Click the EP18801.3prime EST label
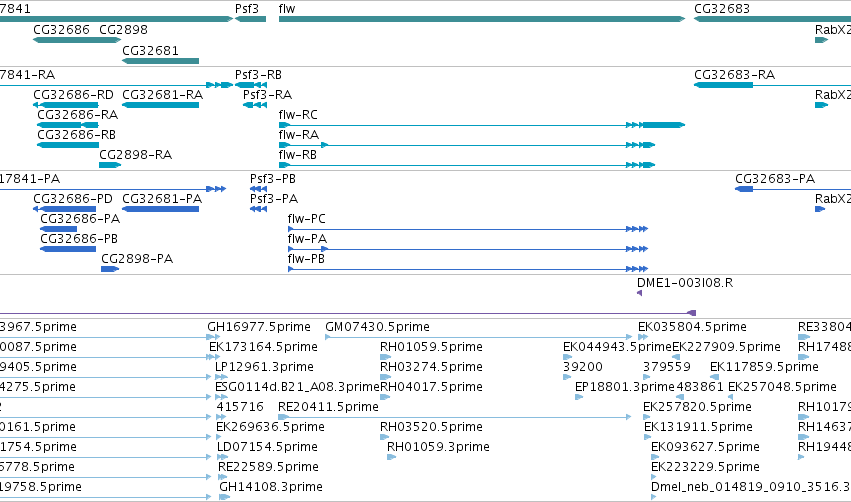 (x=625, y=387)
